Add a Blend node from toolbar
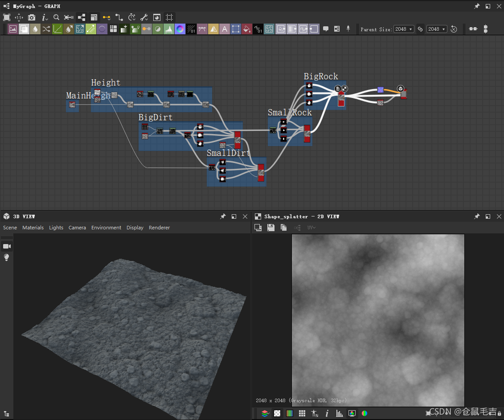Viewport: 504px width, 420px height. tap(24, 29)
